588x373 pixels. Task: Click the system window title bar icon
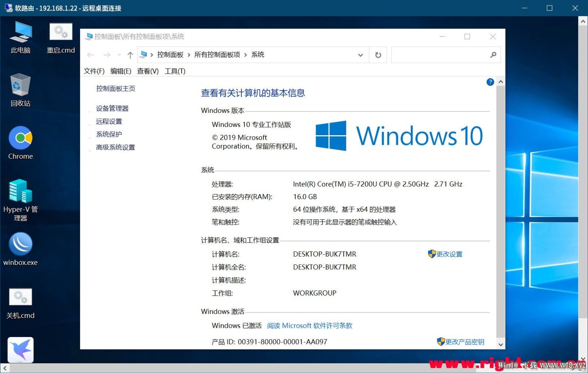click(x=89, y=36)
